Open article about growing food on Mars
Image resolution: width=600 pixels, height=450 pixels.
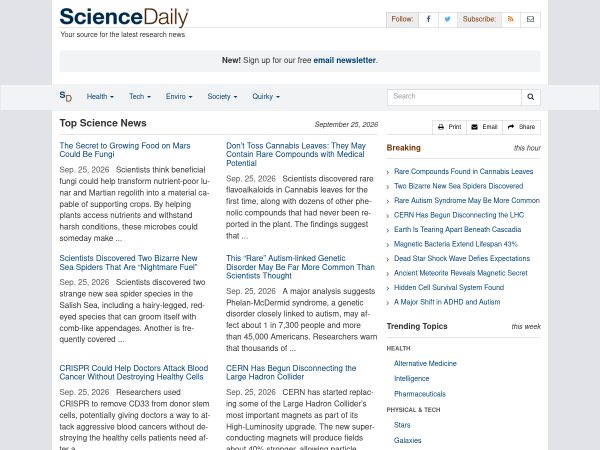click(x=125, y=150)
